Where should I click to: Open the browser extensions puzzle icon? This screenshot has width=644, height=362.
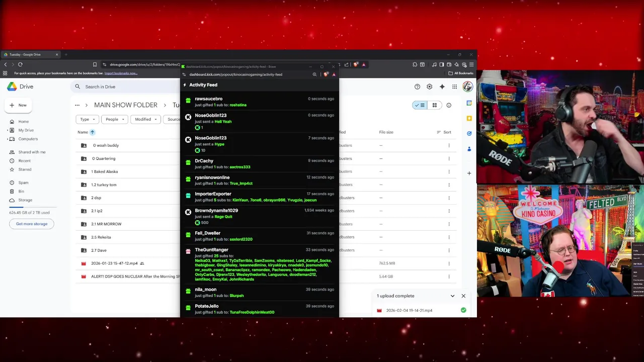coord(415,64)
